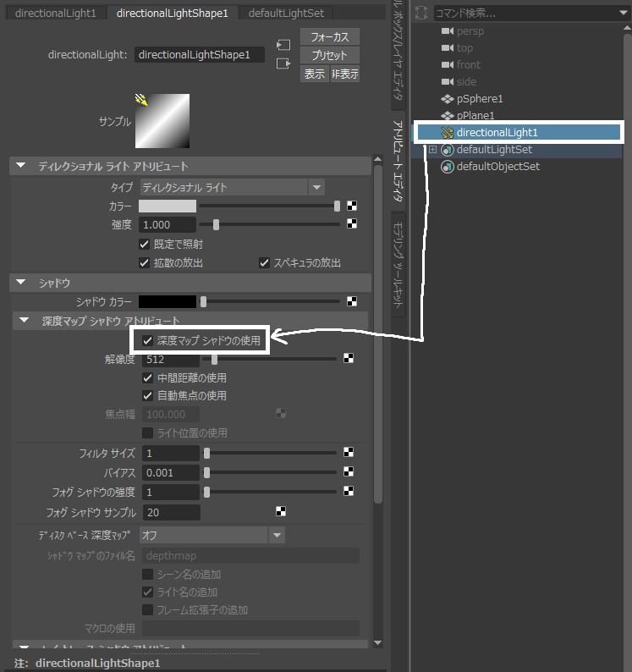Open texture map button for カラー
This screenshot has width=632, height=672.
pyautogui.click(x=352, y=206)
